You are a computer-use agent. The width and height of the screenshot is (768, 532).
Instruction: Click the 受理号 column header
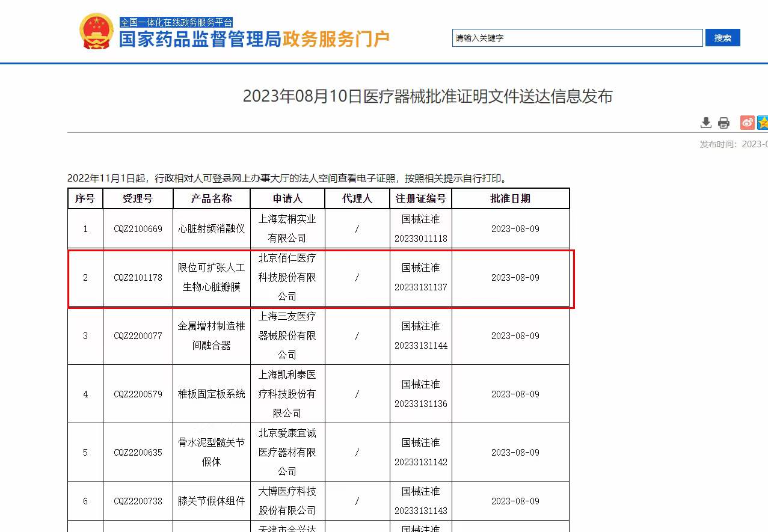138,198
